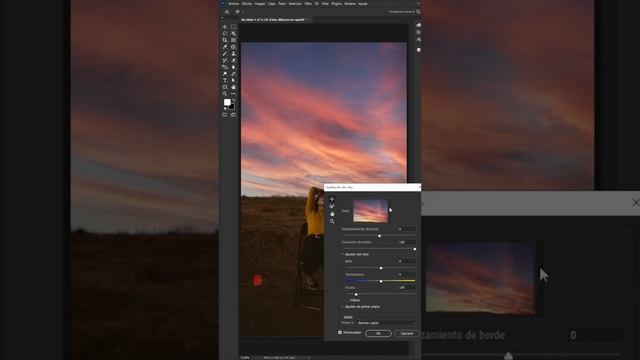Screen dimensions: 640x360
Task: Reset to default foreground/background colors
Action: click(x=225, y=109)
